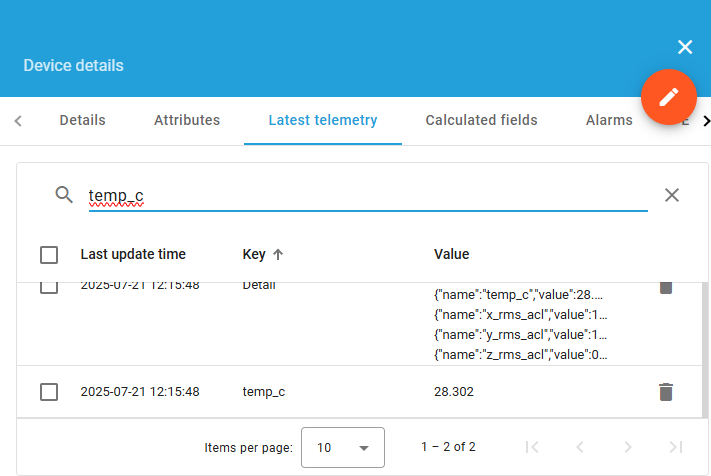Viewport: 711px width, 476px height.
Task: Go to the next page arrow
Action: pyautogui.click(x=627, y=447)
